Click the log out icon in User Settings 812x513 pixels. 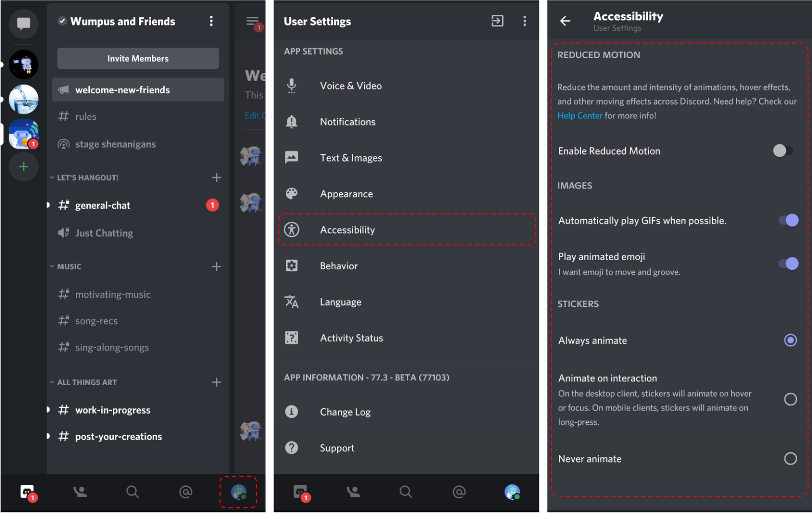point(497,21)
